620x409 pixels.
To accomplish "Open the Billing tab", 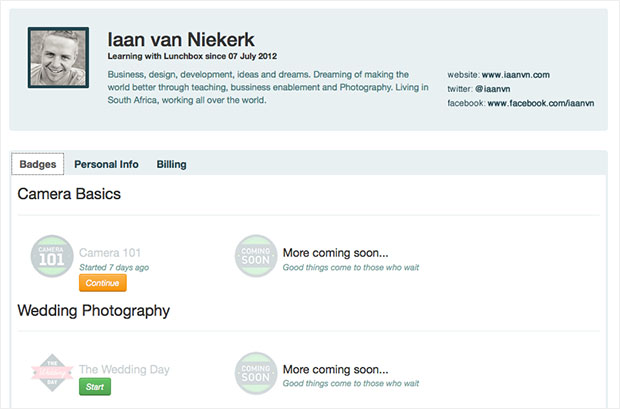I will click(x=171, y=164).
